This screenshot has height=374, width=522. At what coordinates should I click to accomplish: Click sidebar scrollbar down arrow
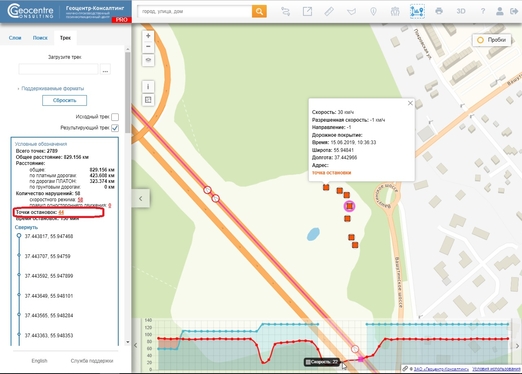127,342
